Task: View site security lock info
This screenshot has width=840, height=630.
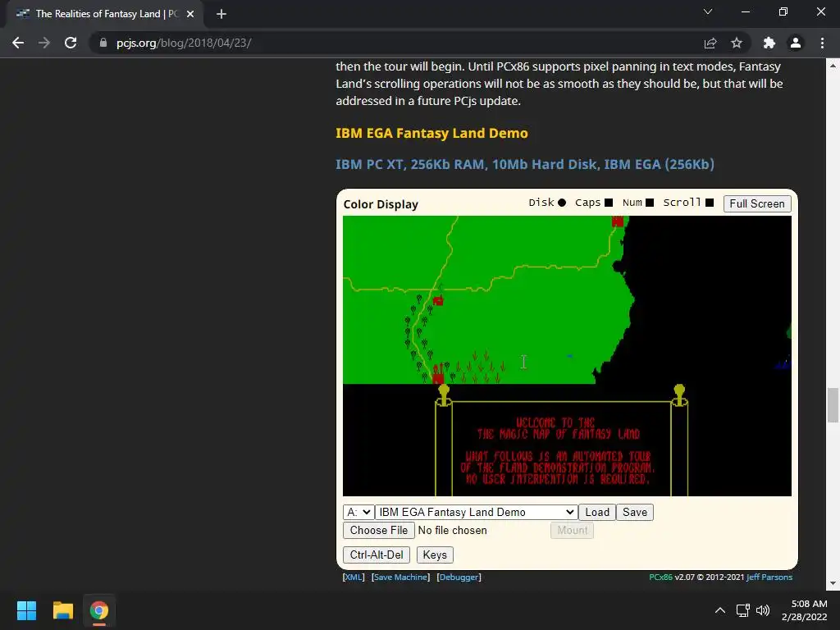Action: coord(103,43)
